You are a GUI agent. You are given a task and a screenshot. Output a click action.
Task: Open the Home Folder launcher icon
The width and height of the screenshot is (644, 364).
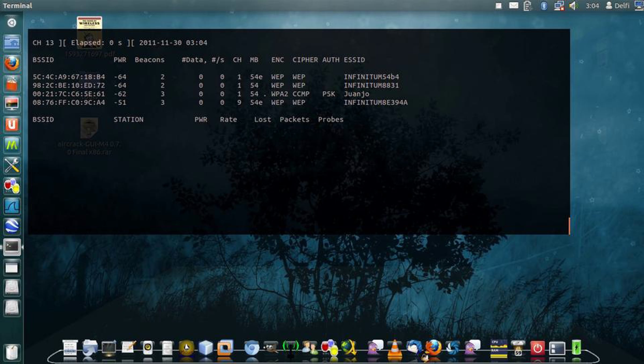point(12,43)
